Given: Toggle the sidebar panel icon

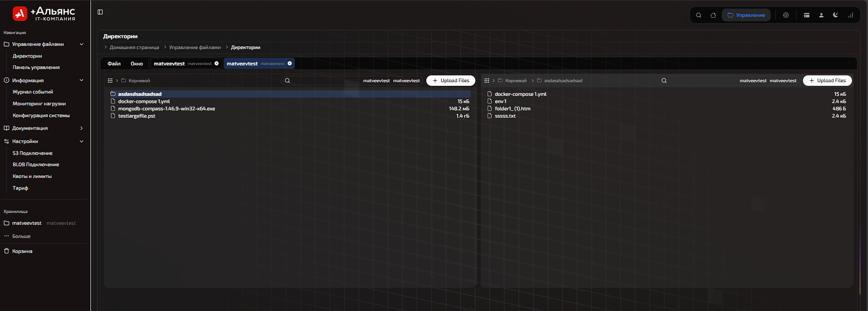Looking at the screenshot, I should pyautogui.click(x=100, y=12).
